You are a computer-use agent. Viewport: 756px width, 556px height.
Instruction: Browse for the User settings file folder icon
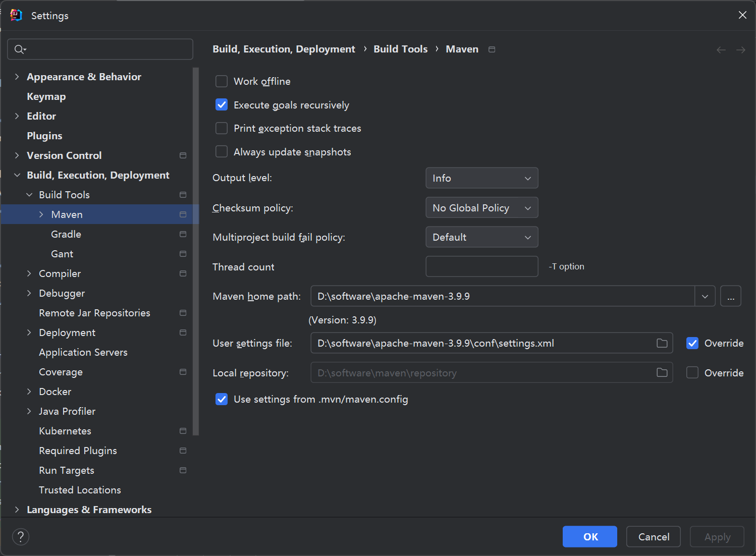662,343
